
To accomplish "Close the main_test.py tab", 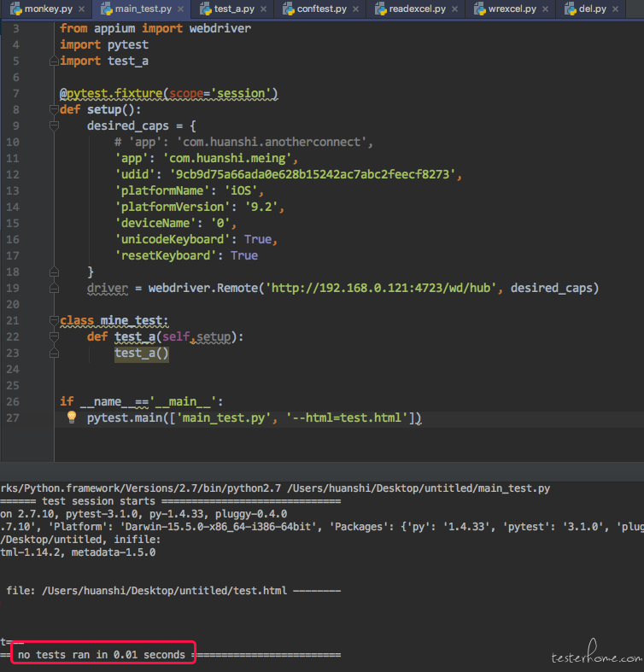I will click(180, 9).
